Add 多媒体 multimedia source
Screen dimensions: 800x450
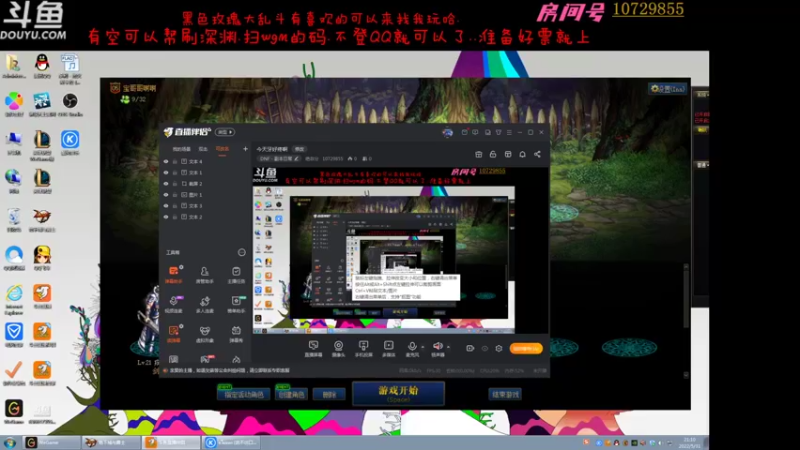click(389, 348)
